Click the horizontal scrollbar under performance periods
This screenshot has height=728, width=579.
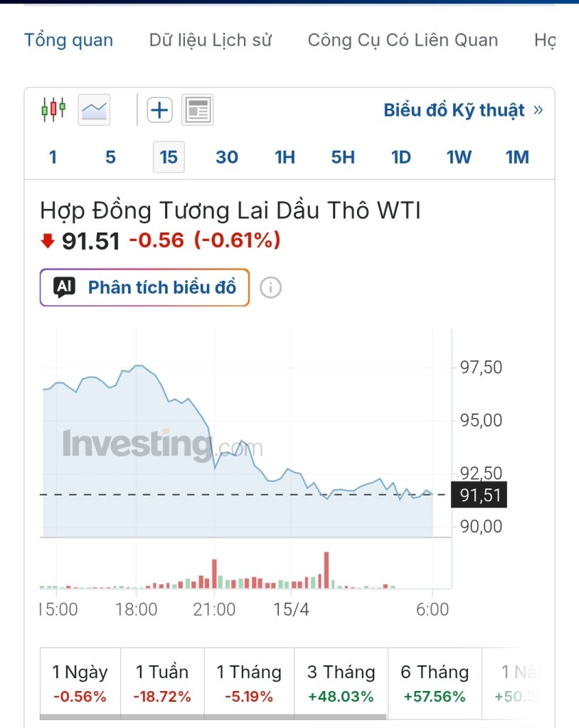pos(213,717)
